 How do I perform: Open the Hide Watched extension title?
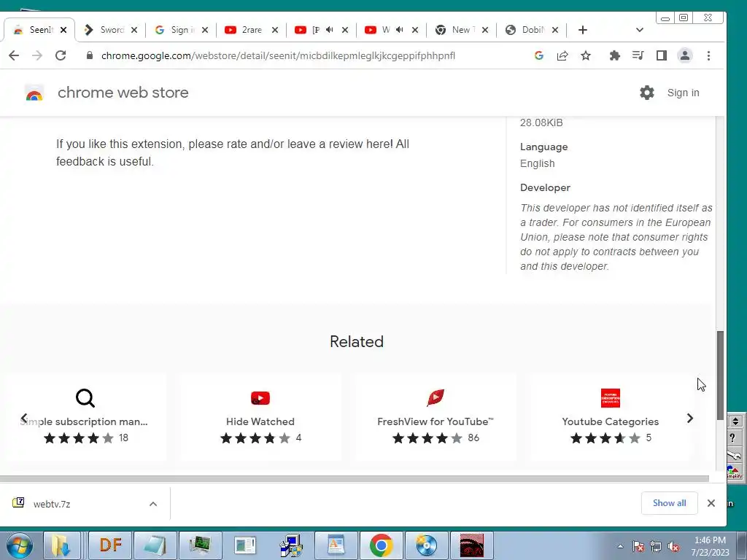[260, 421]
